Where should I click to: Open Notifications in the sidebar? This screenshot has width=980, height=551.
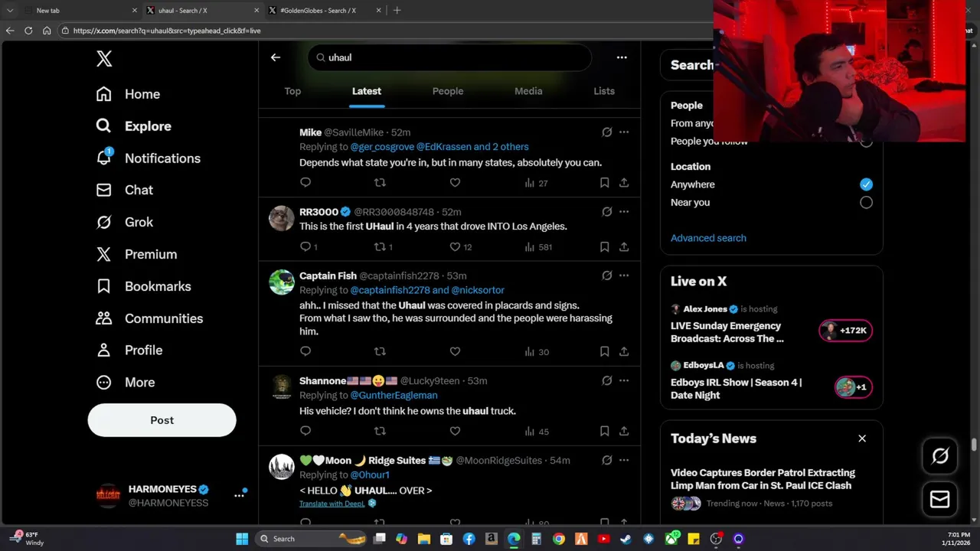(148, 158)
